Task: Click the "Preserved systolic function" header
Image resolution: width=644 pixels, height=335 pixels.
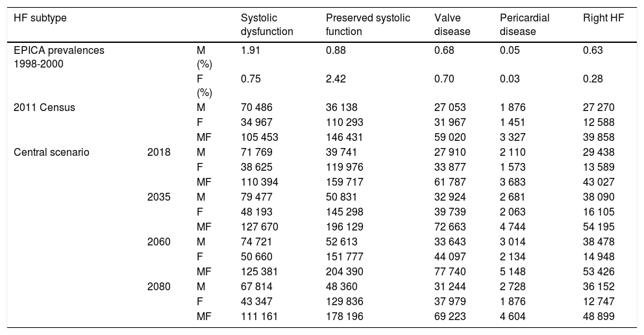Action: coord(367,24)
